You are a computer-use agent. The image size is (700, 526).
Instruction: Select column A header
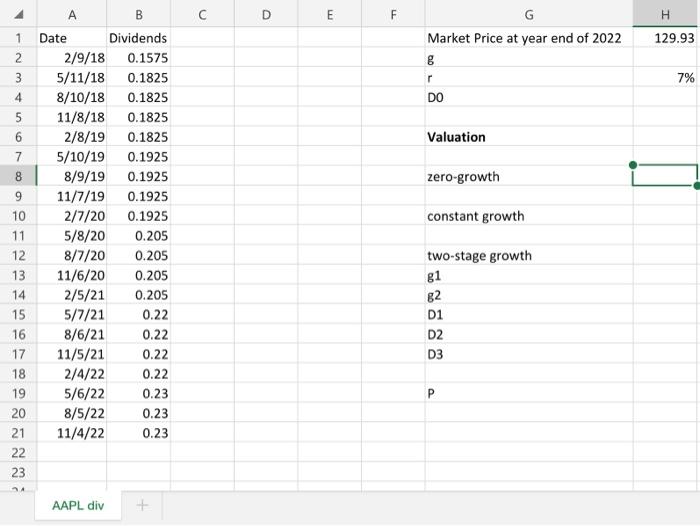tap(72, 14)
